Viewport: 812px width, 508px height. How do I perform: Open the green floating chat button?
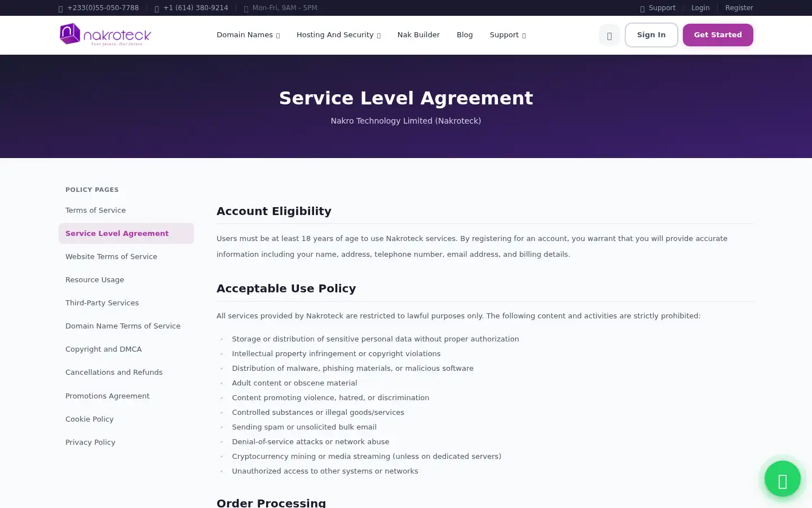[782, 479]
